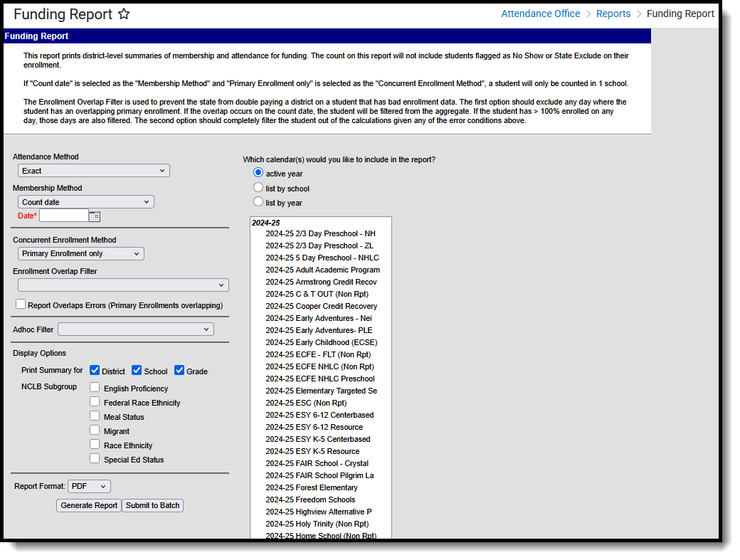The width and height of the screenshot is (740, 560).
Task: Uncheck the School summary checkbox
Action: pyautogui.click(x=137, y=370)
